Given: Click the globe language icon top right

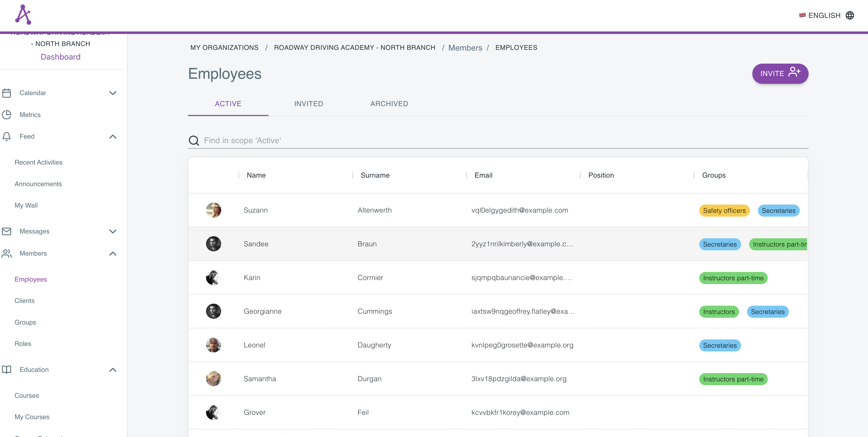Looking at the screenshot, I should [x=850, y=15].
